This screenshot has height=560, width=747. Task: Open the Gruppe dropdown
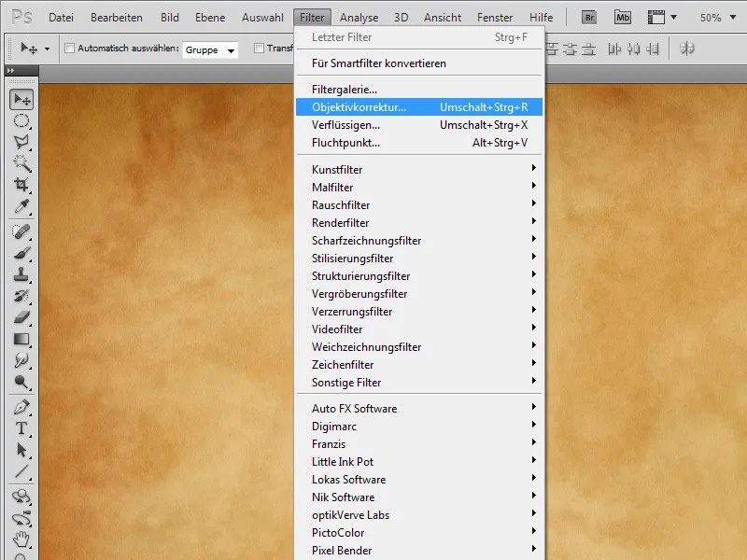coord(209,49)
